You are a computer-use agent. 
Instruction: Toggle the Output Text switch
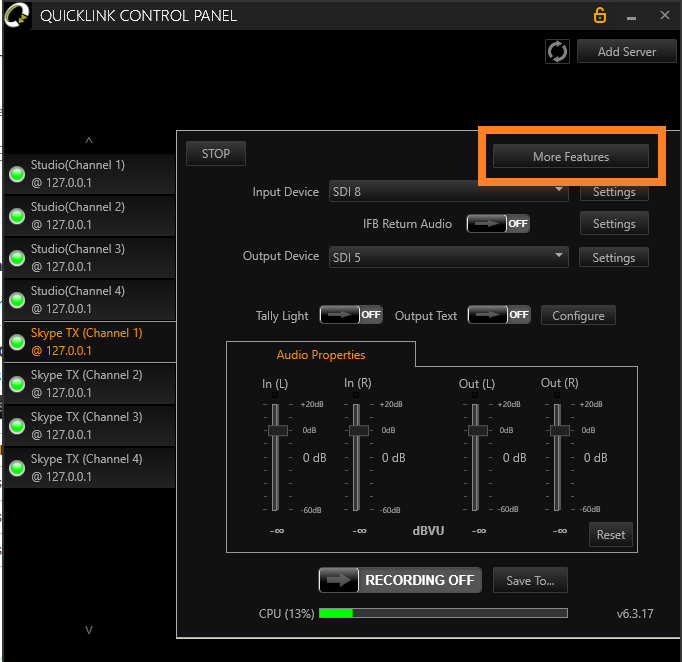tap(499, 314)
